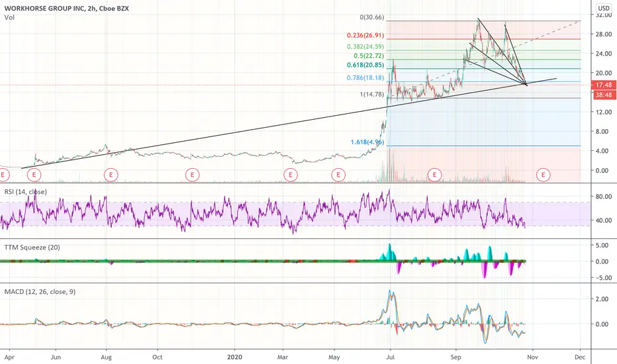Click -5.00 on the TTM Squeeze scale
This screenshot has width=617, height=364.
click(x=604, y=277)
